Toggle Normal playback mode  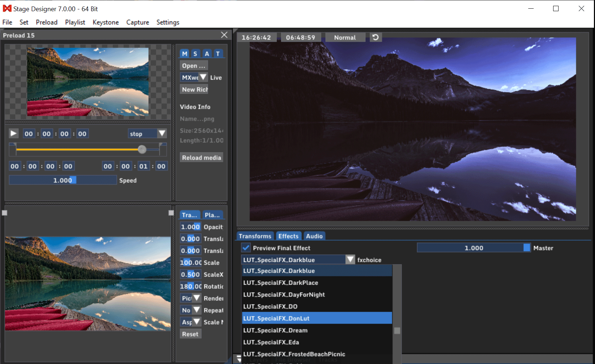pos(345,37)
